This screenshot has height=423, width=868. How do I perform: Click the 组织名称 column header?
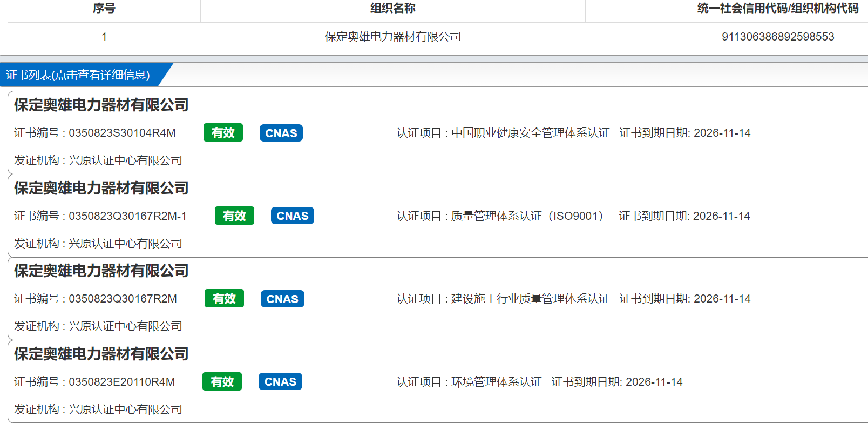coord(393,8)
